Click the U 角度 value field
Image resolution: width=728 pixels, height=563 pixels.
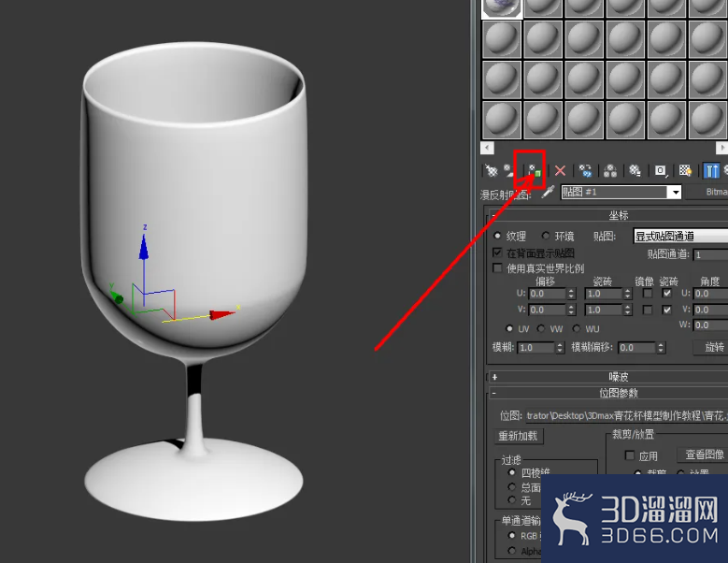[710, 294]
